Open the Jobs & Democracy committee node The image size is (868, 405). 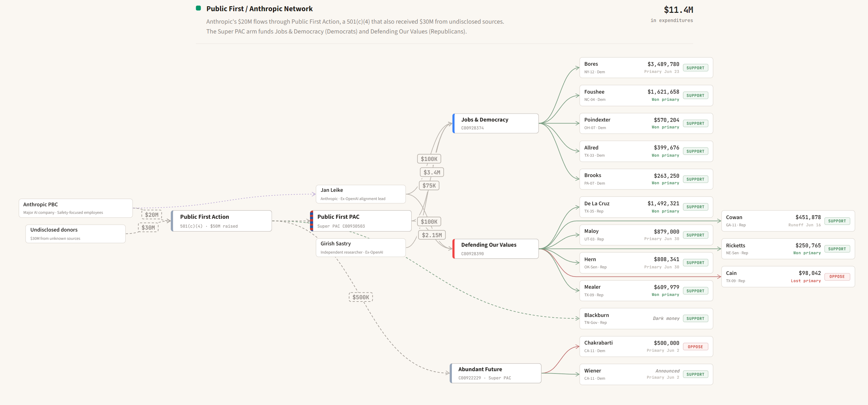click(x=495, y=123)
